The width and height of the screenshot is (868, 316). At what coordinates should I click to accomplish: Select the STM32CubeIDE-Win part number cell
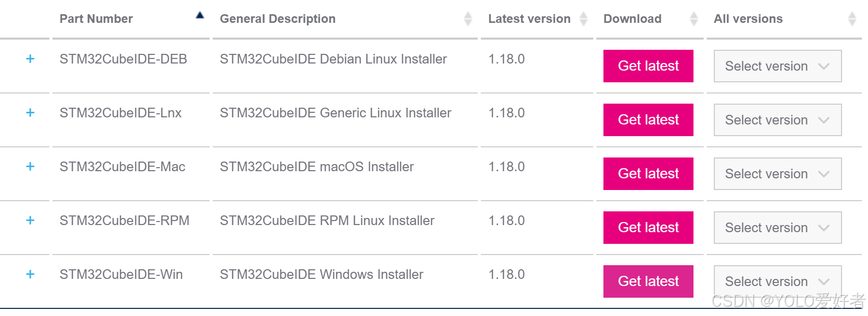point(121,274)
